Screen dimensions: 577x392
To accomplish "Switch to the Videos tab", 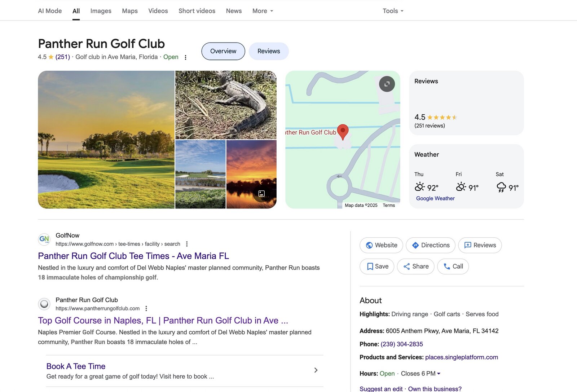I will tap(158, 11).
